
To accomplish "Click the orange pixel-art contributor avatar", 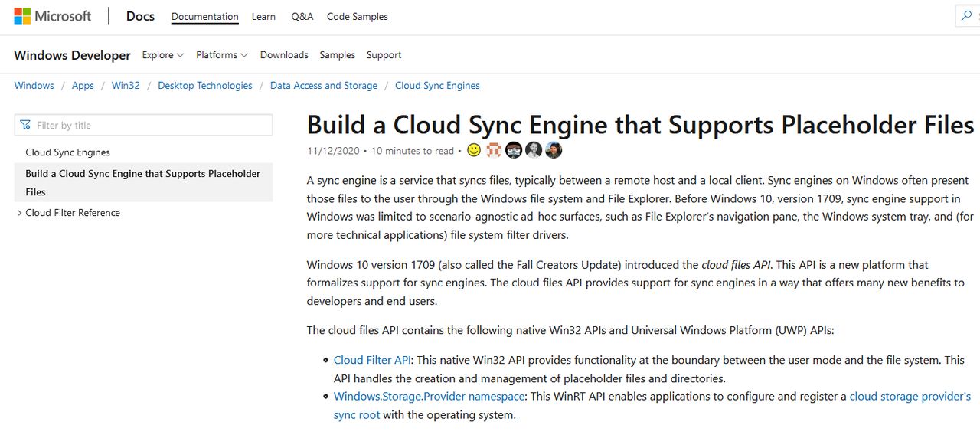I will pos(494,150).
